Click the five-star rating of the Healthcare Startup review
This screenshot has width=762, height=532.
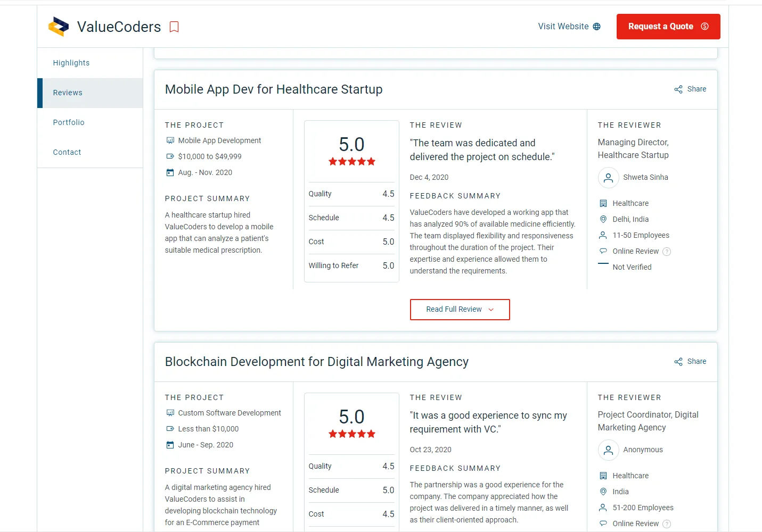(x=352, y=162)
